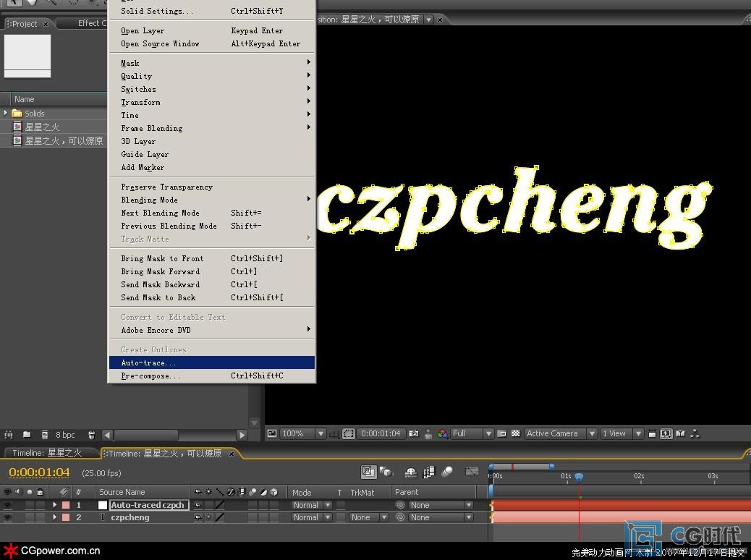Click the label tag column header icon

click(64, 492)
